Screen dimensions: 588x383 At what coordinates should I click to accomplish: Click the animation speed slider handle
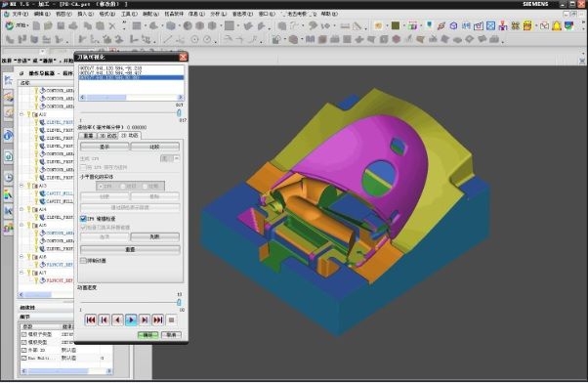click(x=179, y=302)
